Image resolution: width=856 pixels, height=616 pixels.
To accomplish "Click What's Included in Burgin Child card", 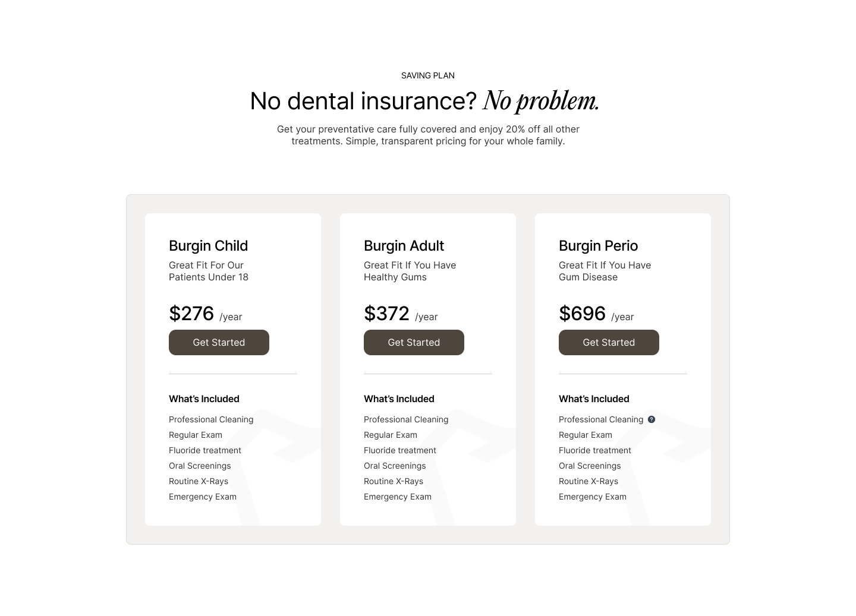I will point(204,399).
